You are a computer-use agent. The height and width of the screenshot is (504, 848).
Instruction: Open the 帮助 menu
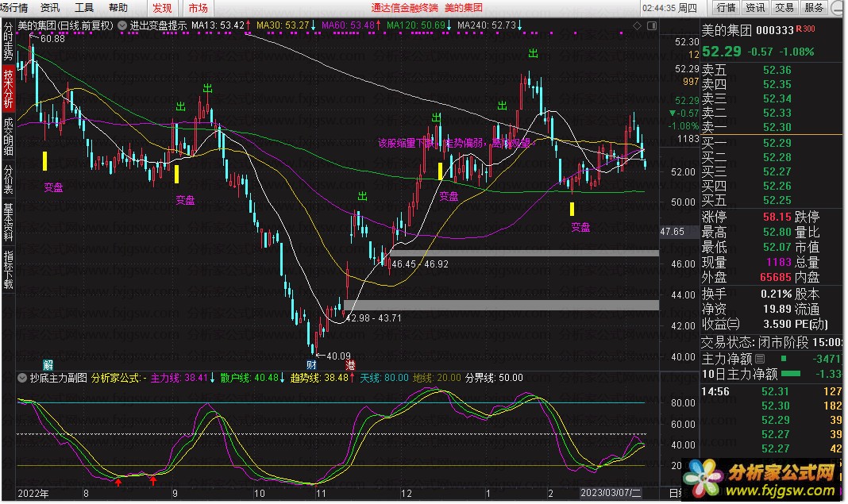pos(118,8)
